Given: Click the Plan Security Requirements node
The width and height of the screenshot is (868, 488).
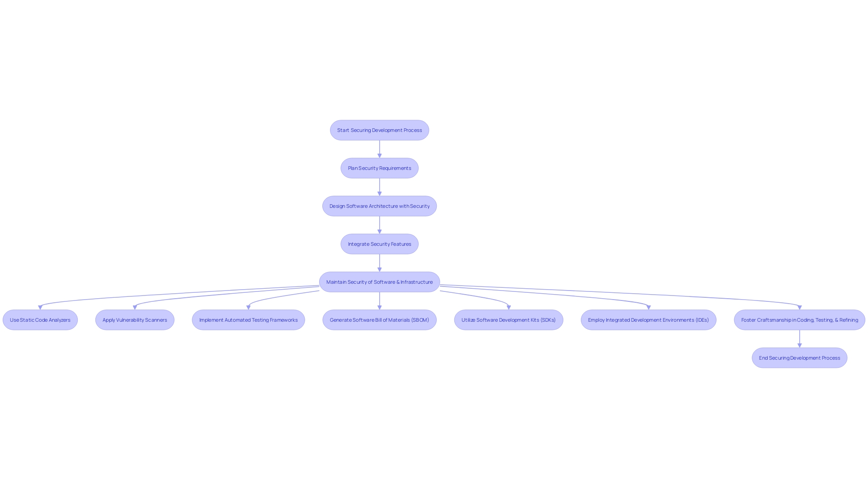Looking at the screenshot, I should point(380,168).
